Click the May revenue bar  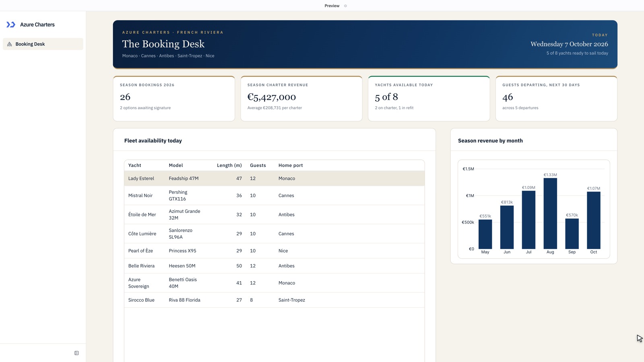[485, 234]
